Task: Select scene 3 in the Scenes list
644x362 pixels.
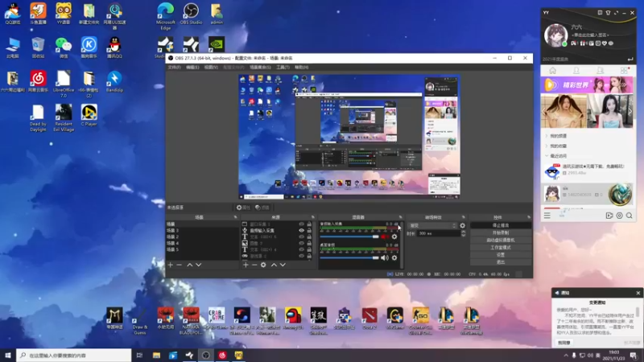Action: [x=203, y=231]
